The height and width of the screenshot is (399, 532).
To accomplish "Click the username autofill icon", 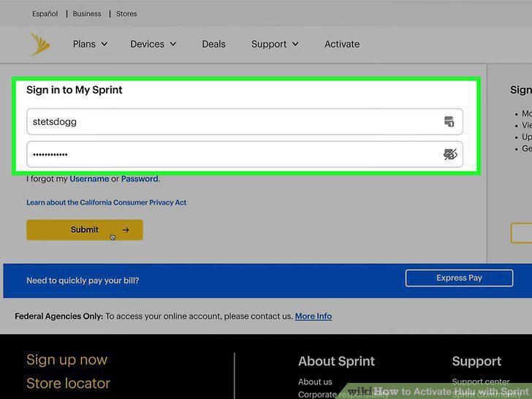I will [x=449, y=121].
